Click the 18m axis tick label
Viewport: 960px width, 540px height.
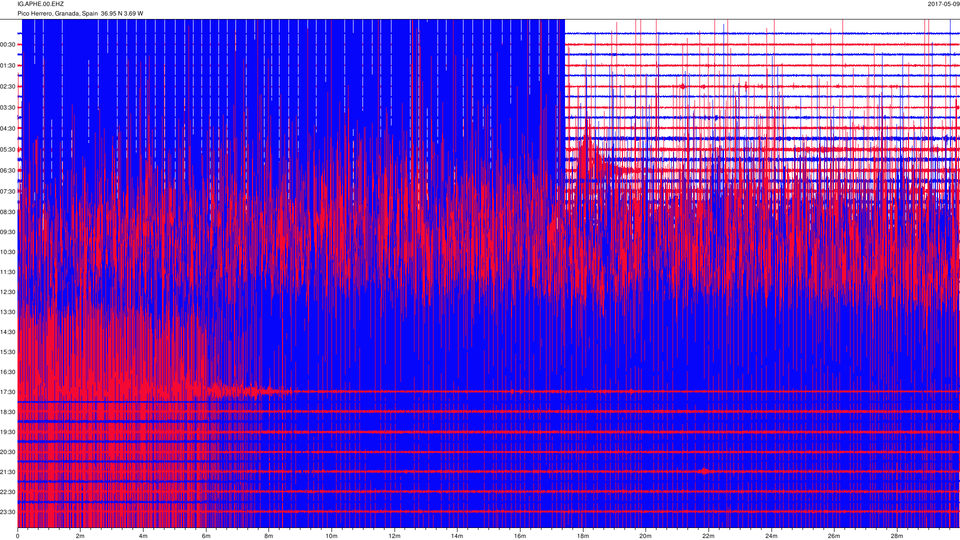[583, 536]
